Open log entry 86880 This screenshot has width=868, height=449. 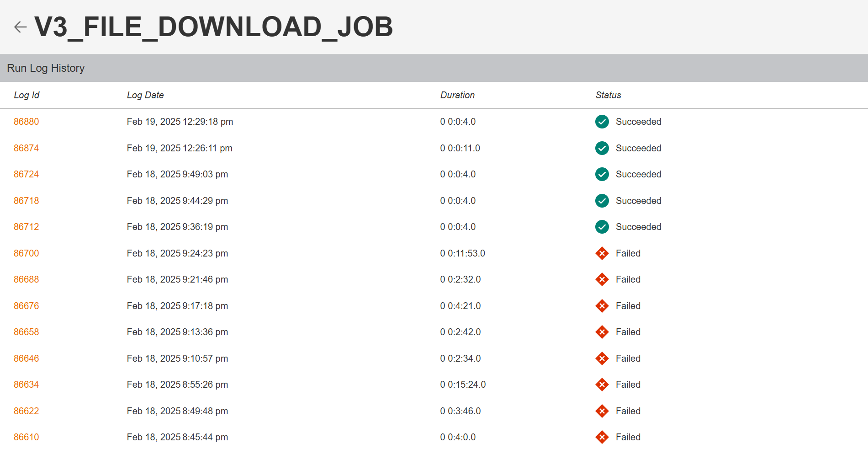point(26,122)
